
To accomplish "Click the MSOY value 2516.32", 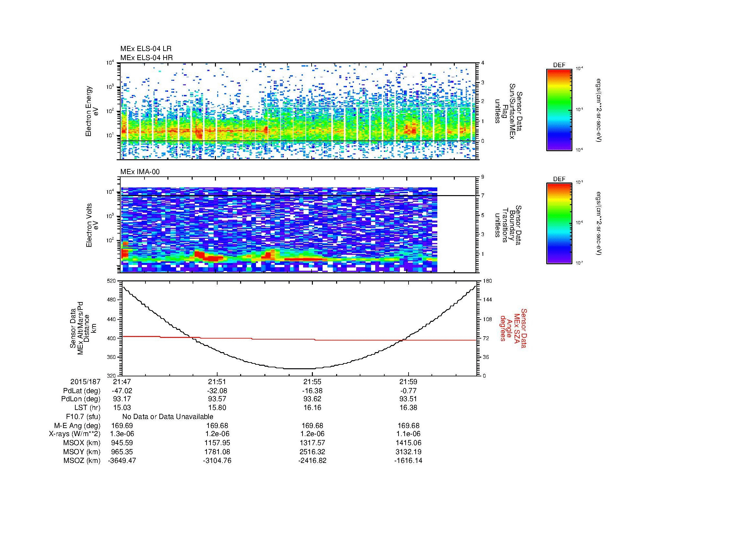I will tap(312, 452).
